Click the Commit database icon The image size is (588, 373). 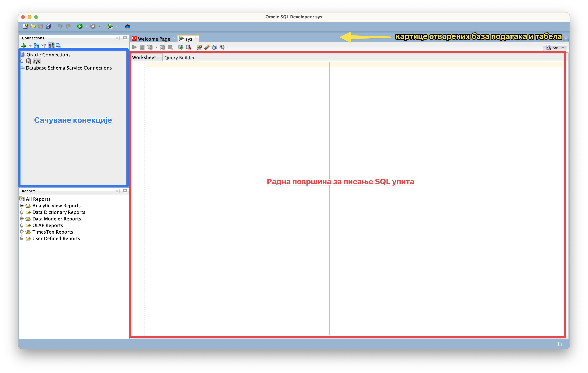pos(181,47)
